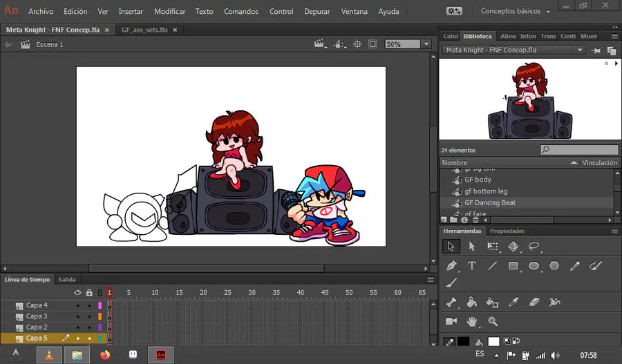
Task: Switch to GF_ass_sets.fla document tab
Action: [x=144, y=30]
